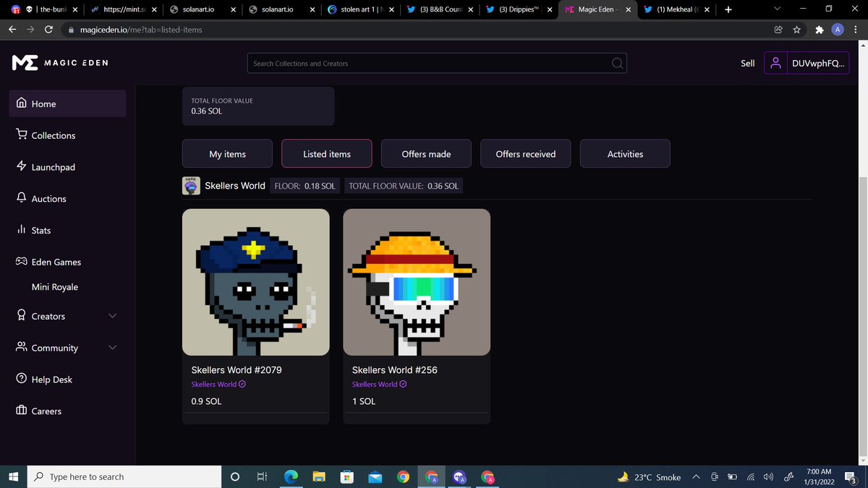
Task: Reload the page with the refresh icon
Action: [48, 30]
